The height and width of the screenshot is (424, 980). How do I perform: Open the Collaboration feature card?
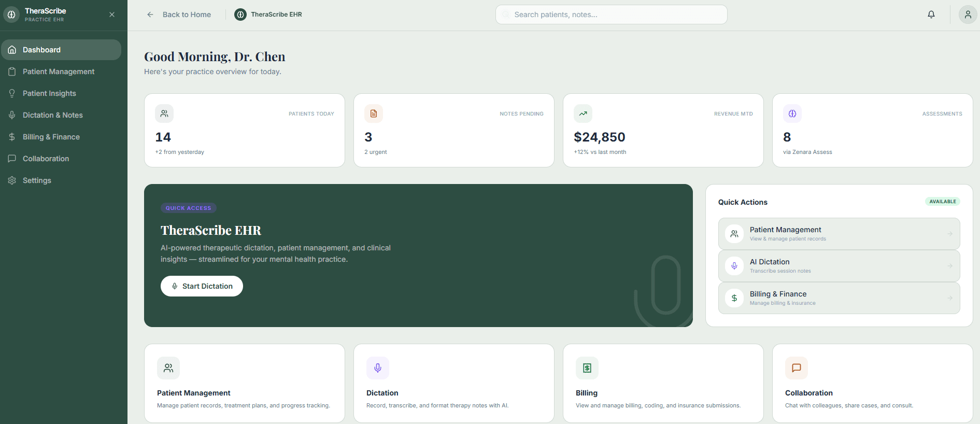click(873, 384)
